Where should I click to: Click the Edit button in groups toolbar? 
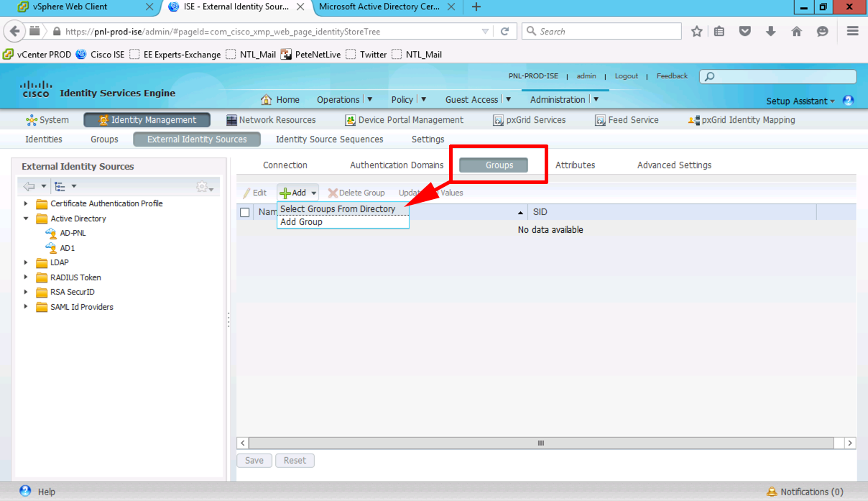coord(254,193)
